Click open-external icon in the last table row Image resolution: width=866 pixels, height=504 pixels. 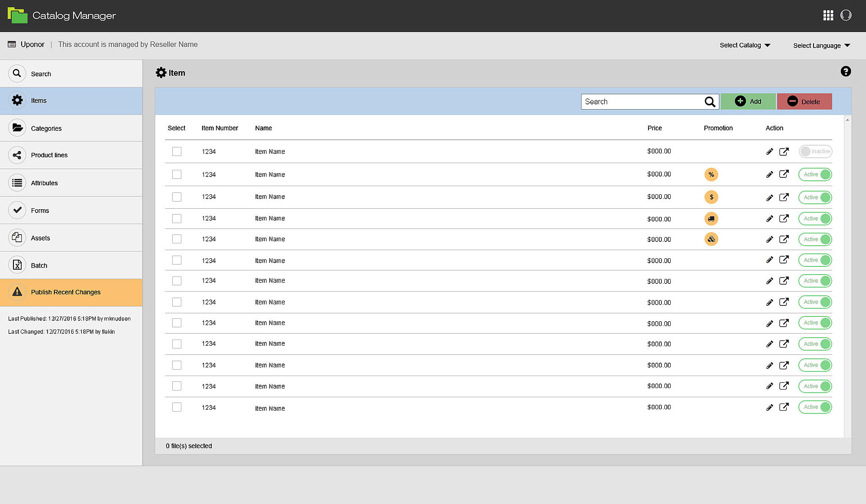click(784, 407)
